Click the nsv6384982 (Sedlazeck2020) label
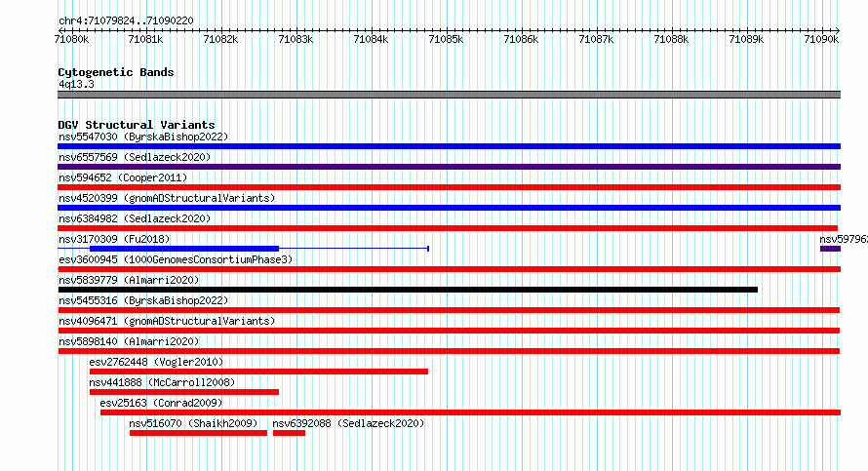Screen dimensions: 868x471 click(x=135, y=218)
